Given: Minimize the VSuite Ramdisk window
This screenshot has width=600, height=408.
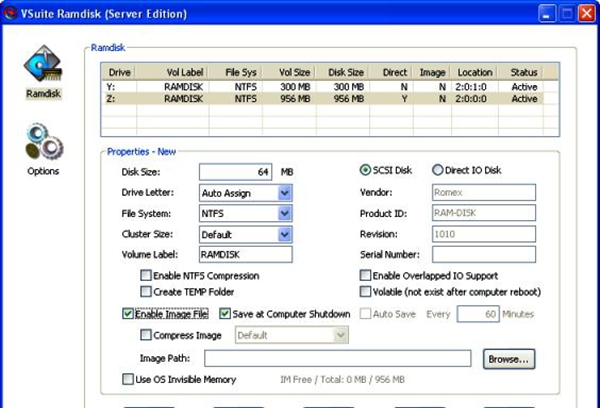Looking at the screenshot, I should click(x=547, y=14).
